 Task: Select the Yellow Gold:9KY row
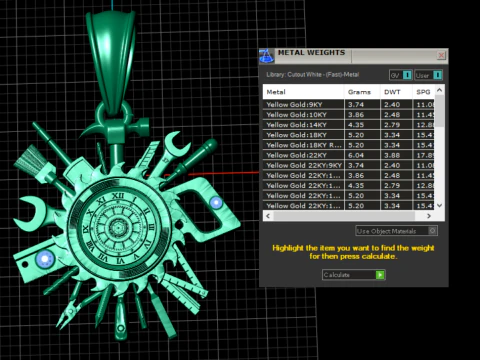(x=348, y=104)
